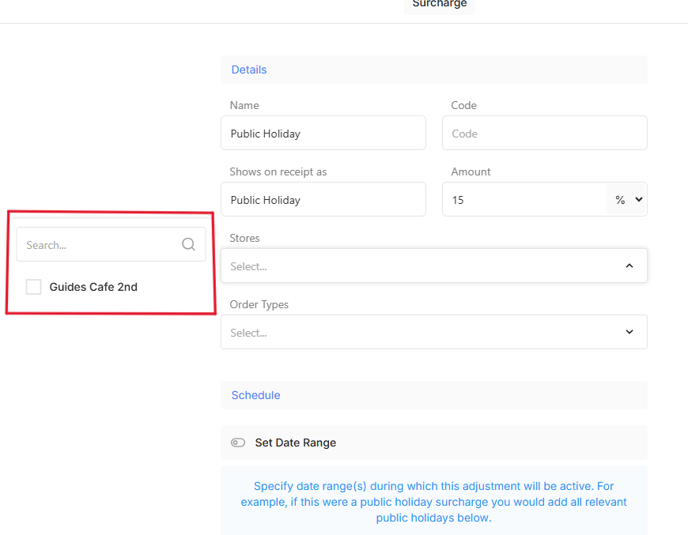Click the Order Types field label
The height and width of the screenshot is (535, 688).
pyautogui.click(x=259, y=305)
